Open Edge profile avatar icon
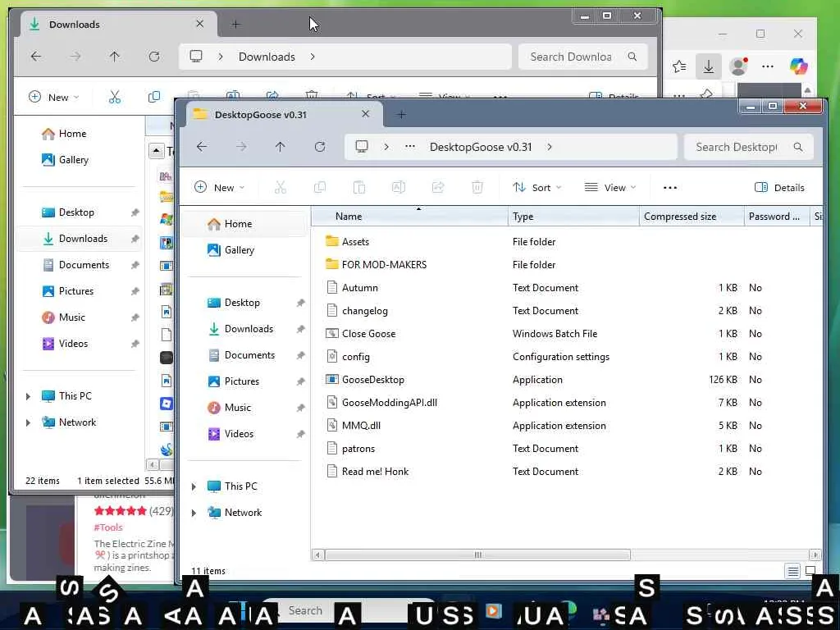This screenshot has width=840, height=630. (739, 66)
